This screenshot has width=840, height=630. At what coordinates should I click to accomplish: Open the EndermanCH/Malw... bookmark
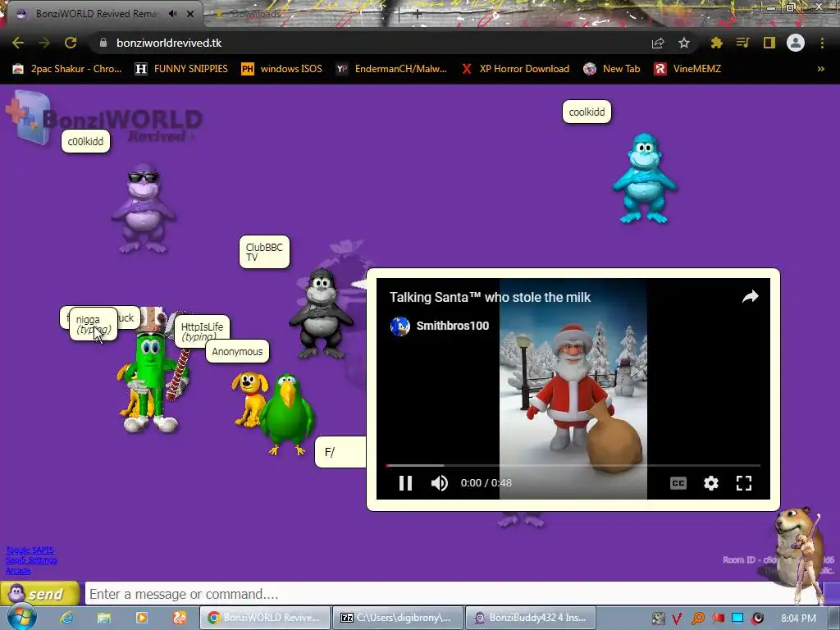click(x=391, y=69)
